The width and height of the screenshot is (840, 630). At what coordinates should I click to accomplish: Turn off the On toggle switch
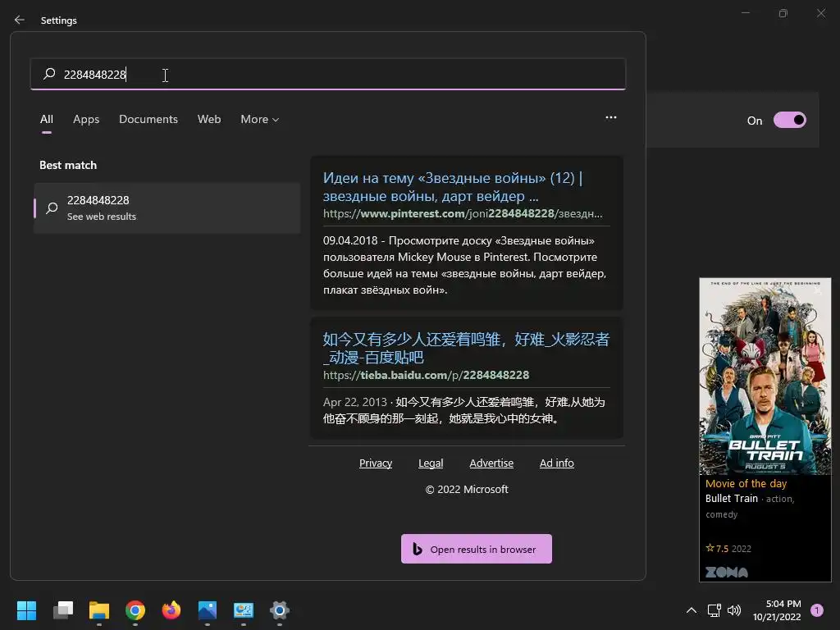pyautogui.click(x=790, y=120)
